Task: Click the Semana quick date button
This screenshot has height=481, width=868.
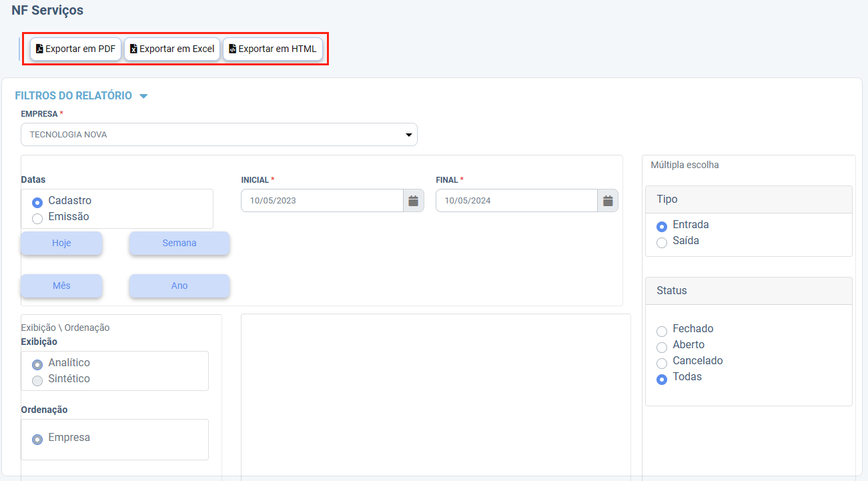Action: click(179, 243)
